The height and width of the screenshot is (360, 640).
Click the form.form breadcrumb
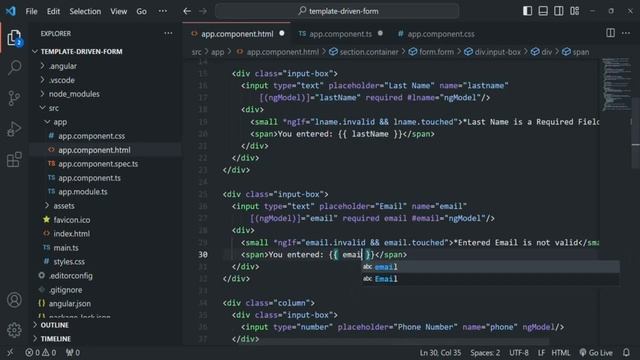pos(431,52)
